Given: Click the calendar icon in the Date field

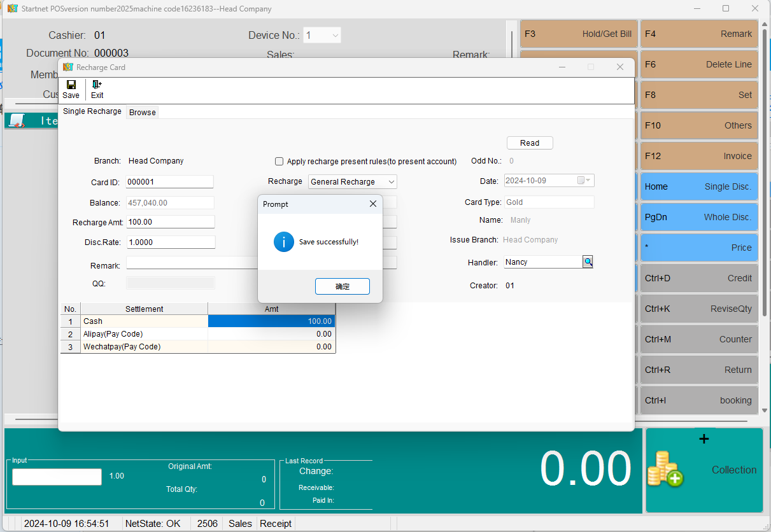Looking at the screenshot, I should click(581, 181).
